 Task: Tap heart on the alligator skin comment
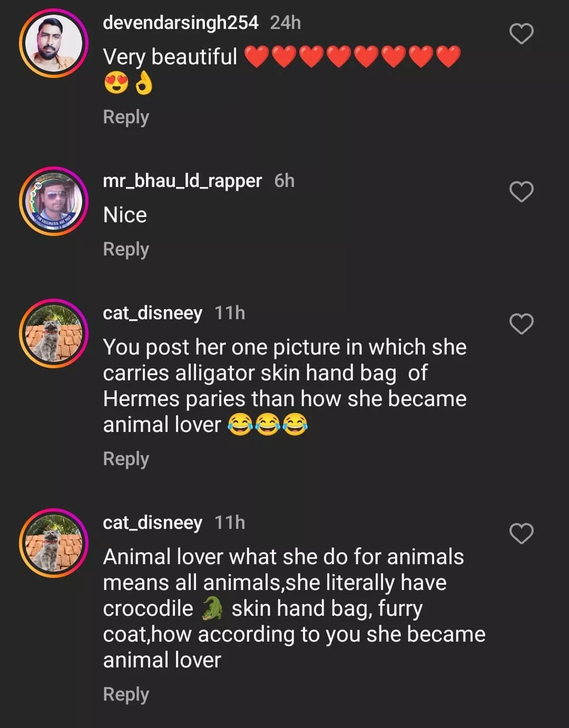click(x=521, y=324)
